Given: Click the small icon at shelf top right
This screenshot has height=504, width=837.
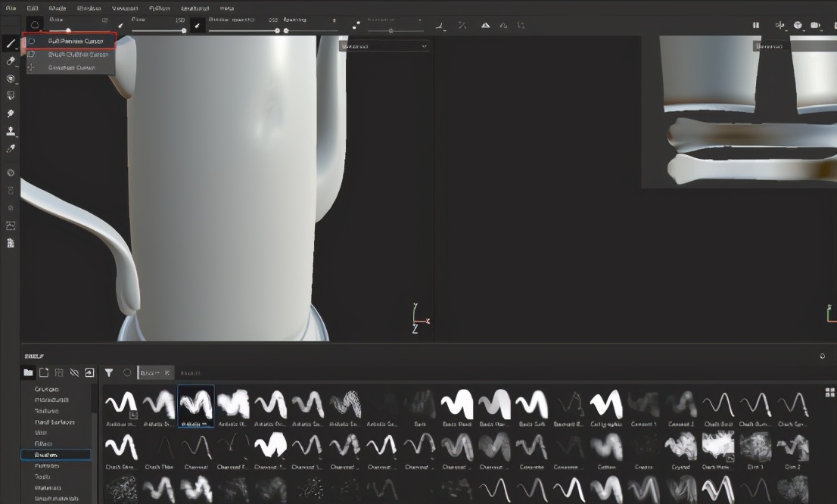Looking at the screenshot, I should (x=823, y=356).
